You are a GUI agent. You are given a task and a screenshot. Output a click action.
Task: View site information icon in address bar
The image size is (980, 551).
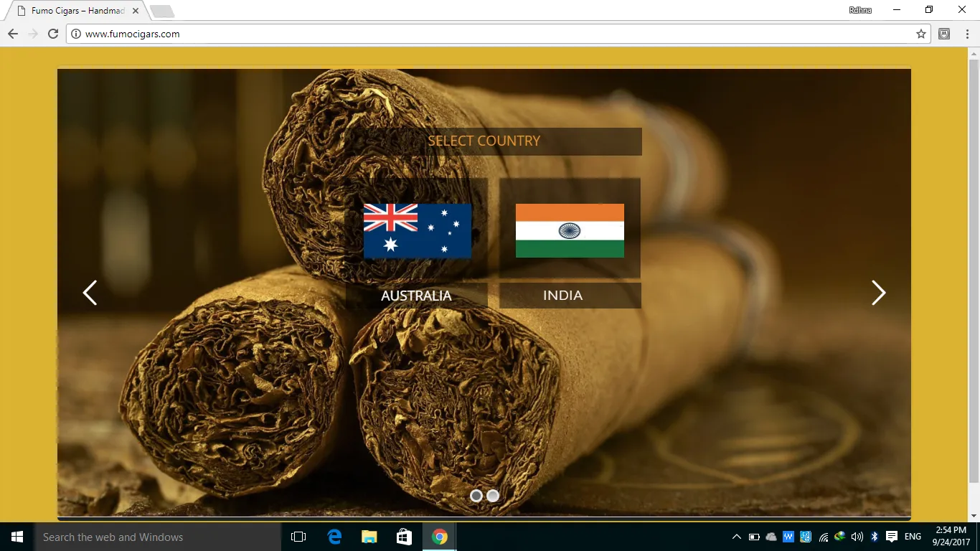click(x=76, y=34)
